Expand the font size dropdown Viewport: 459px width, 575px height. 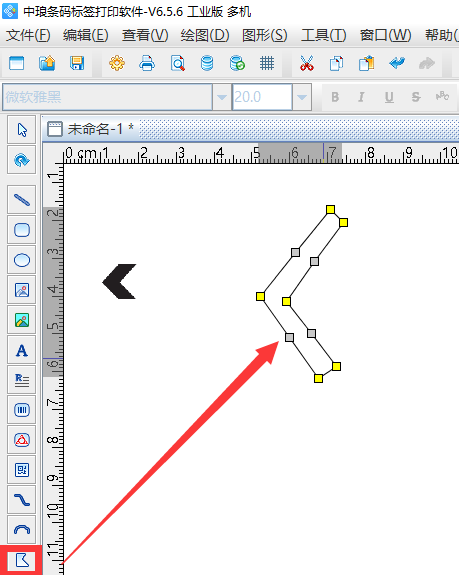[x=302, y=97]
